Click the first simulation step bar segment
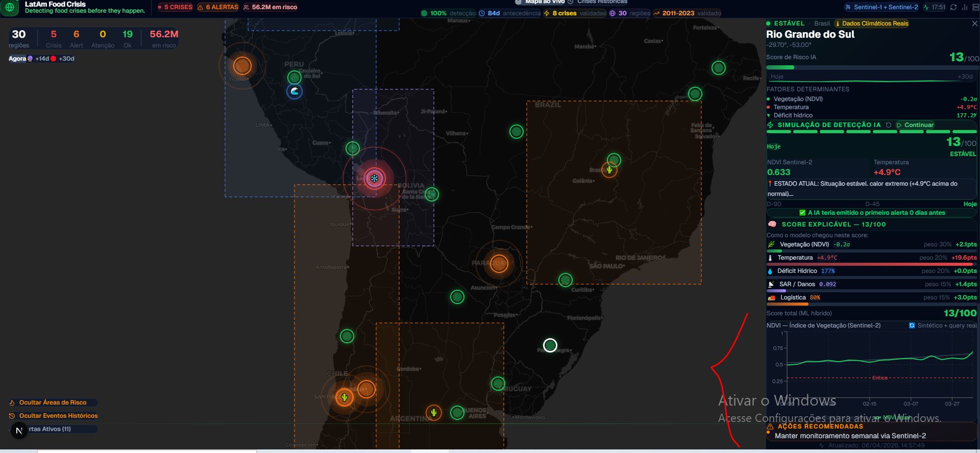Viewport: 980px width, 453px height. [779, 132]
